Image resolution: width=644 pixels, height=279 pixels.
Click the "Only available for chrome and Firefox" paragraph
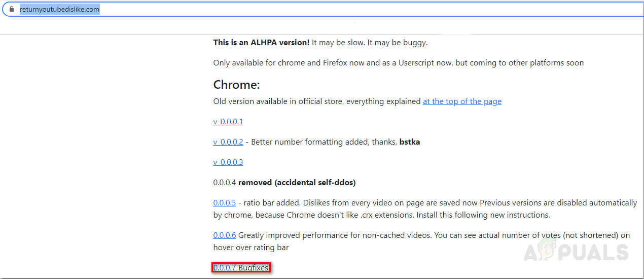[x=398, y=63]
